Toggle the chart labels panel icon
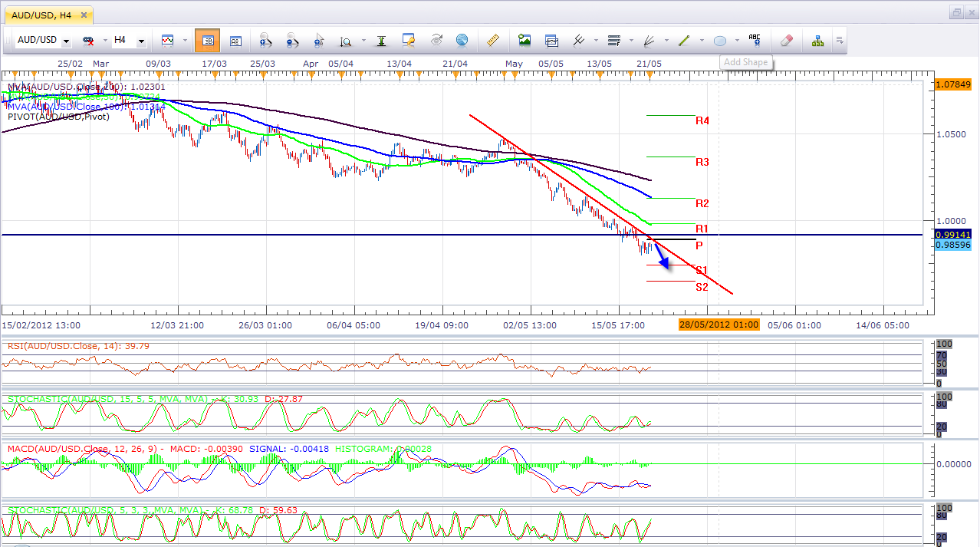Screen dimensions: 980x547 click(235, 40)
